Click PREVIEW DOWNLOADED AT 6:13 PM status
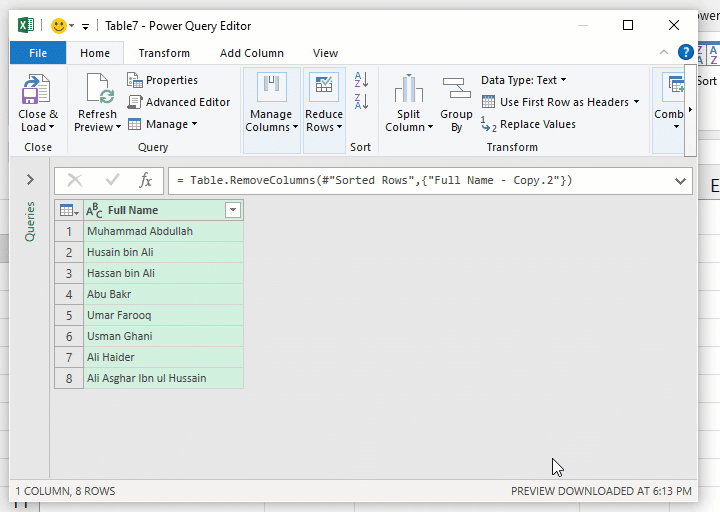 pos(601,491)
